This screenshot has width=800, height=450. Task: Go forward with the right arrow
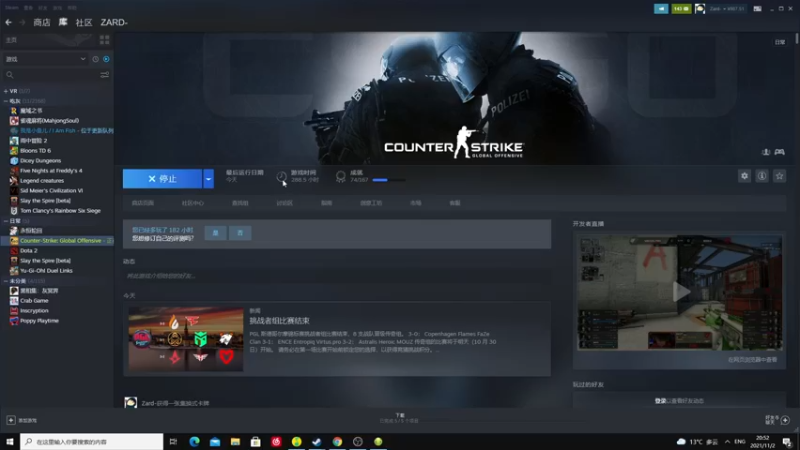(22, 22)
